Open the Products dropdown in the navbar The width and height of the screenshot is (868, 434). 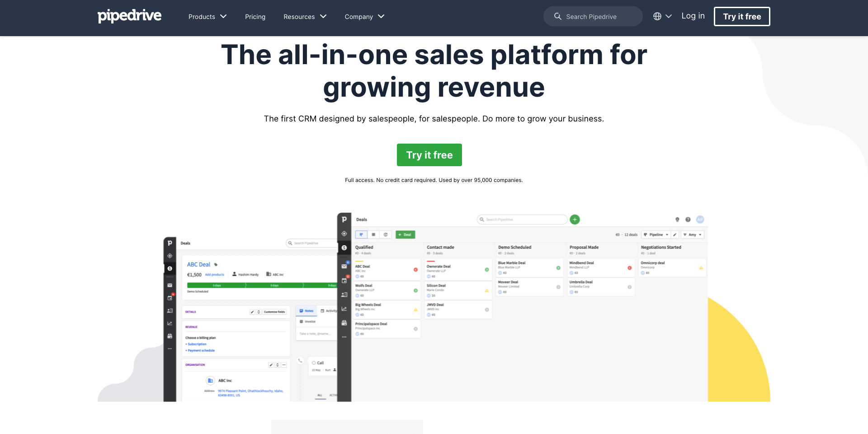click(207, 17)
